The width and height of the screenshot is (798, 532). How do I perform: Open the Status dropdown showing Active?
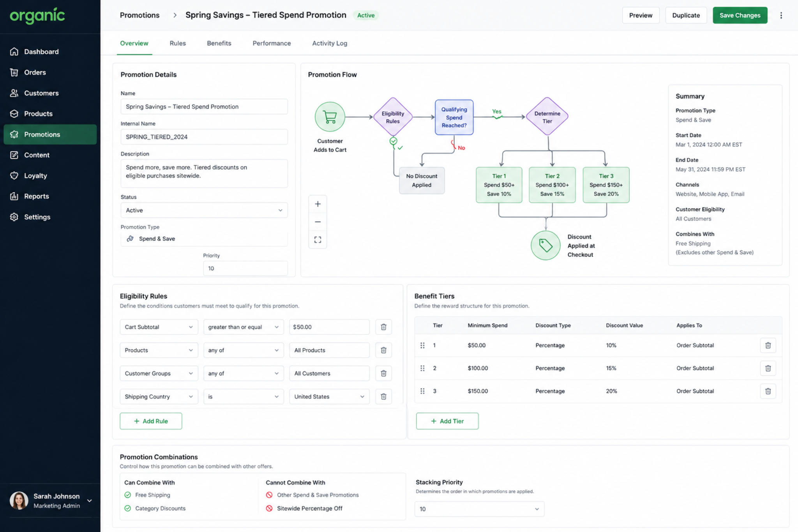(204, 210)
